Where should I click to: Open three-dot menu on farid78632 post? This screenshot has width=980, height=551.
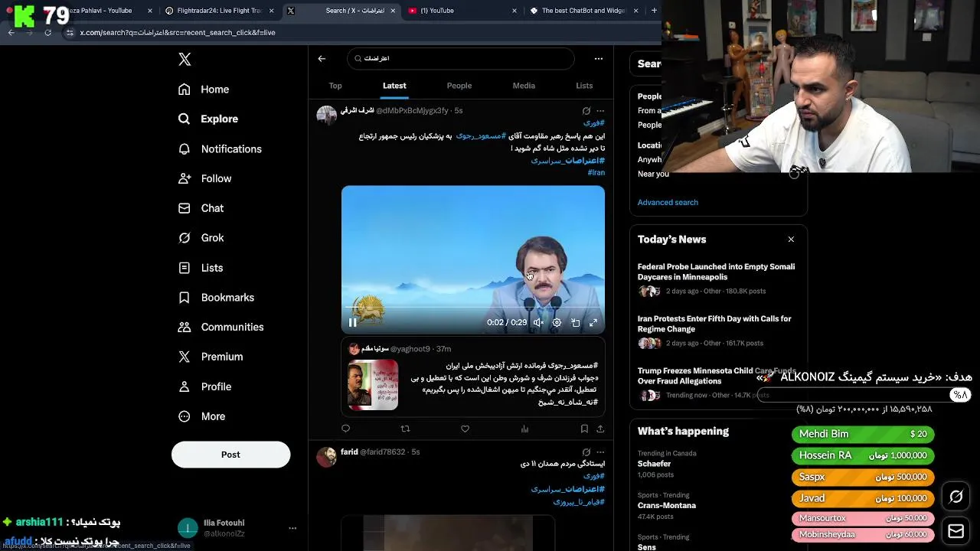click(600, 452)
